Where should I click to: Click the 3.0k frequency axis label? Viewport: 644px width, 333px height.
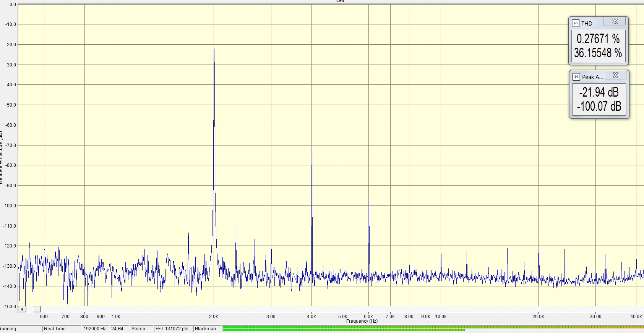tap(271, 317)
